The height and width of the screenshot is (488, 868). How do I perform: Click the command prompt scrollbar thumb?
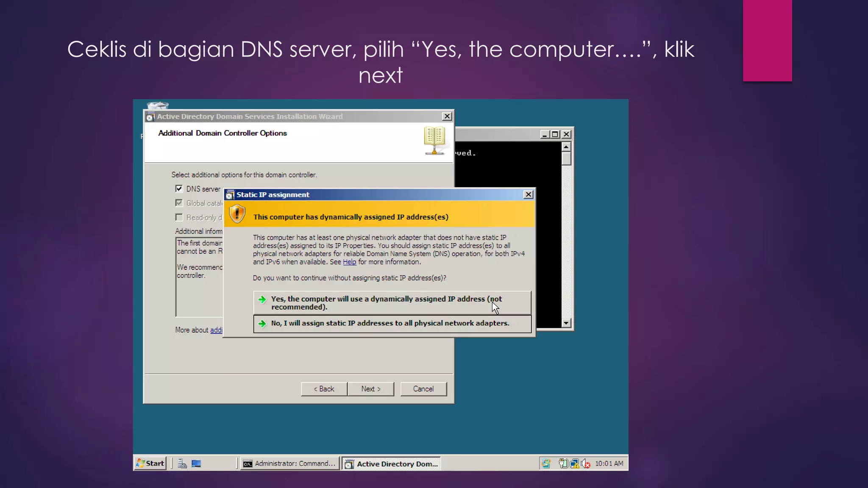[566, 158]
